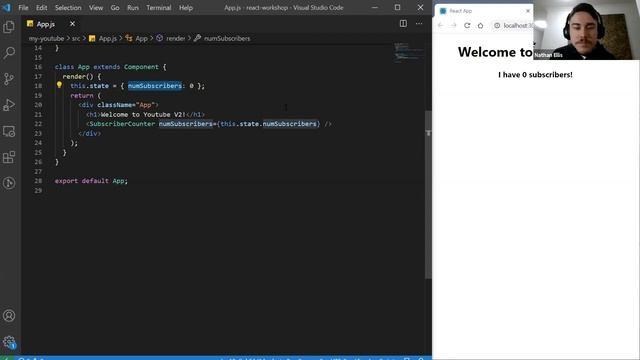
Task: Expand the render breadcrumb
Action: click(x=171, y=38)
